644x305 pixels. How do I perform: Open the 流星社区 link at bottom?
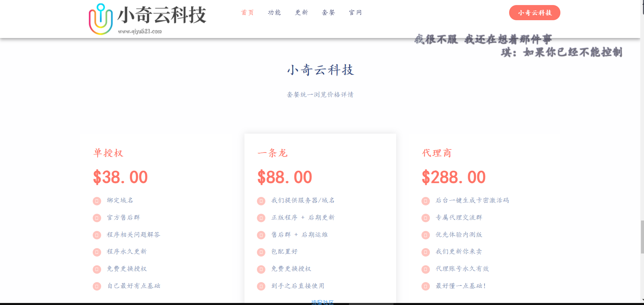coord(322,302)
